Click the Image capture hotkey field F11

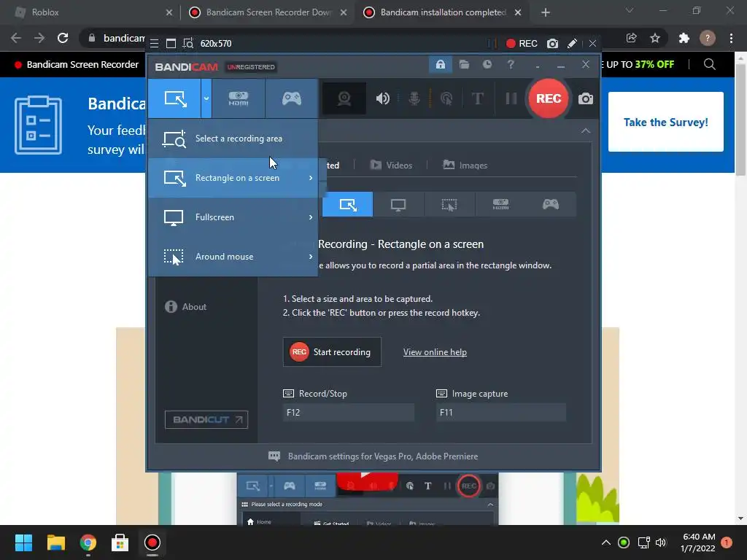point(501,413)
